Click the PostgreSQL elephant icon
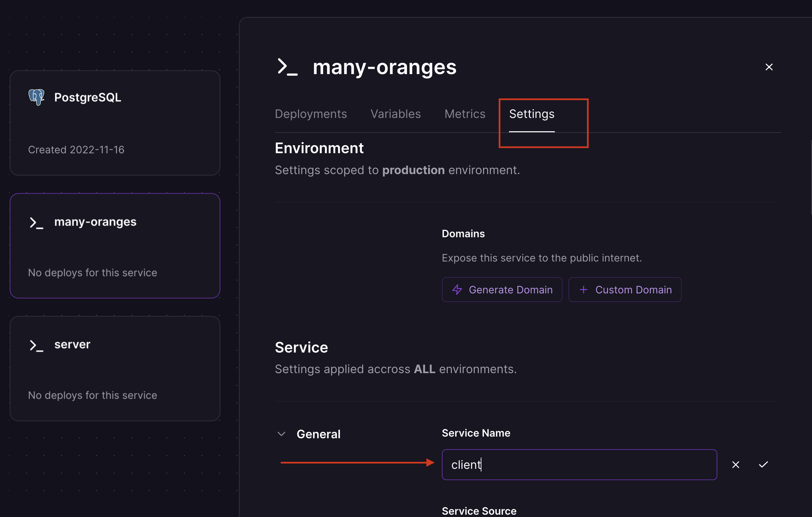 (37, 97)
